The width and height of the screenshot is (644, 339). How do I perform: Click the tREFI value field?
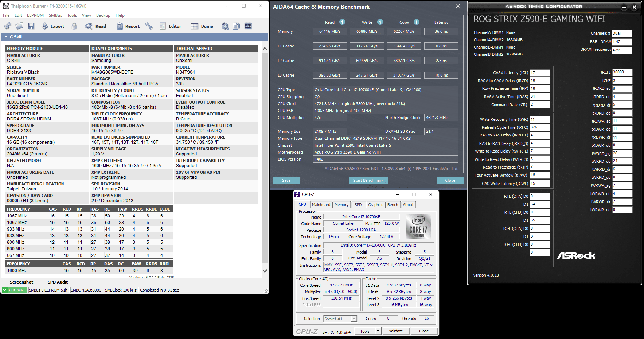click(622, 72)
